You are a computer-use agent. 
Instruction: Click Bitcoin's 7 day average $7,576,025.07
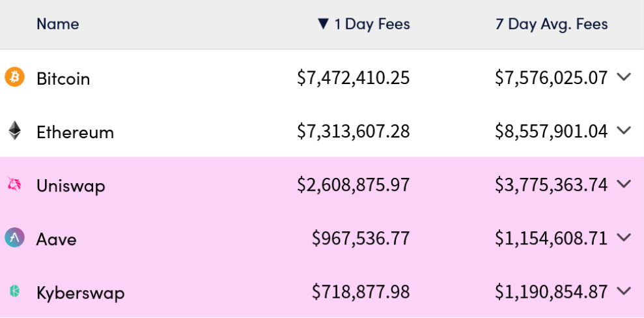[x=551, y=78]
